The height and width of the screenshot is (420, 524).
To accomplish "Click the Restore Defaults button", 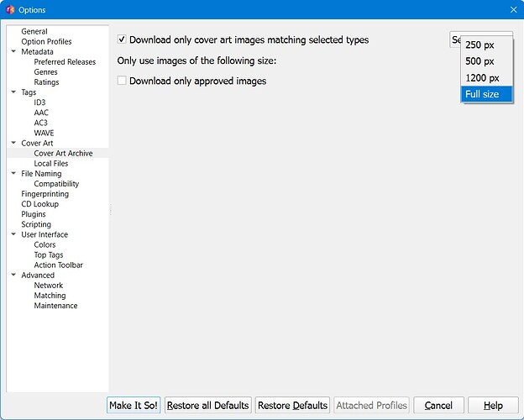I will click(x=292, y=405).
